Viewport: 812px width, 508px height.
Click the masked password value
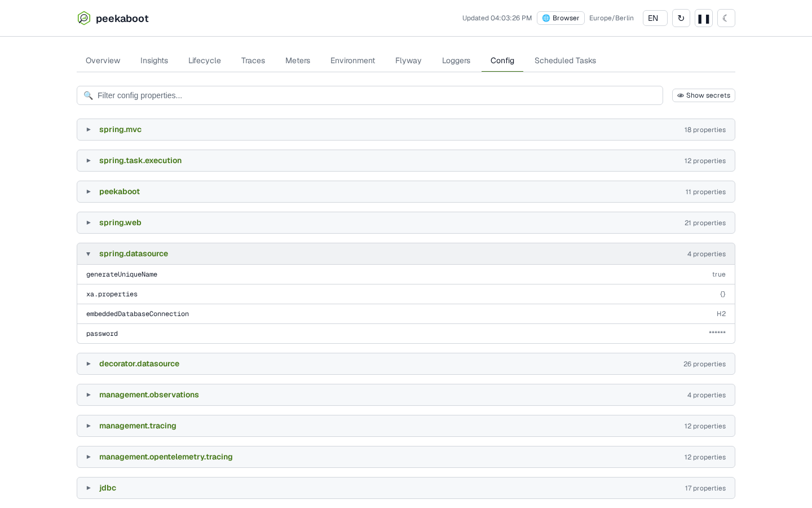click(717, 334)
